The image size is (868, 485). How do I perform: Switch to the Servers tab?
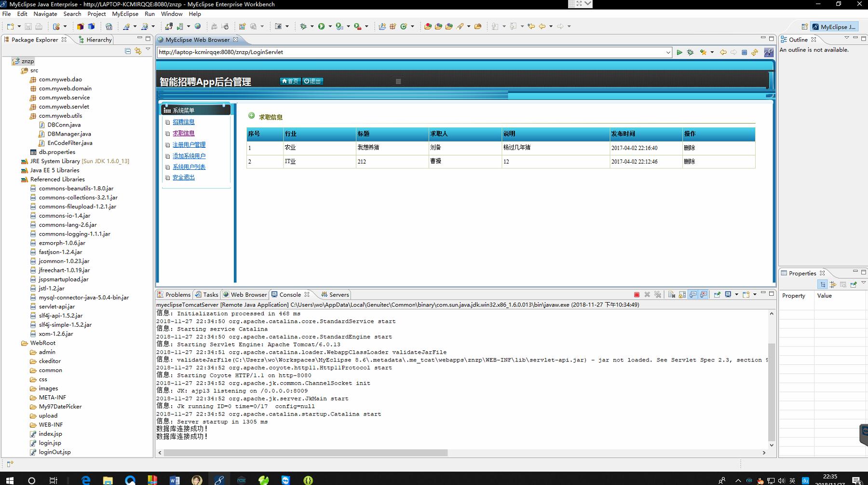[x=335, y=294]
